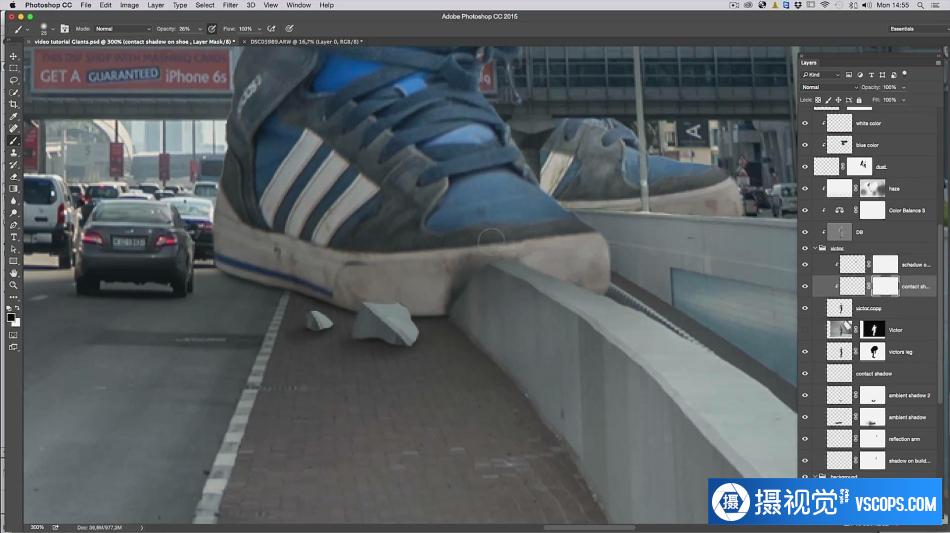
Task: Select the Spot Healing Brush tool
Action: click(13, 128)
